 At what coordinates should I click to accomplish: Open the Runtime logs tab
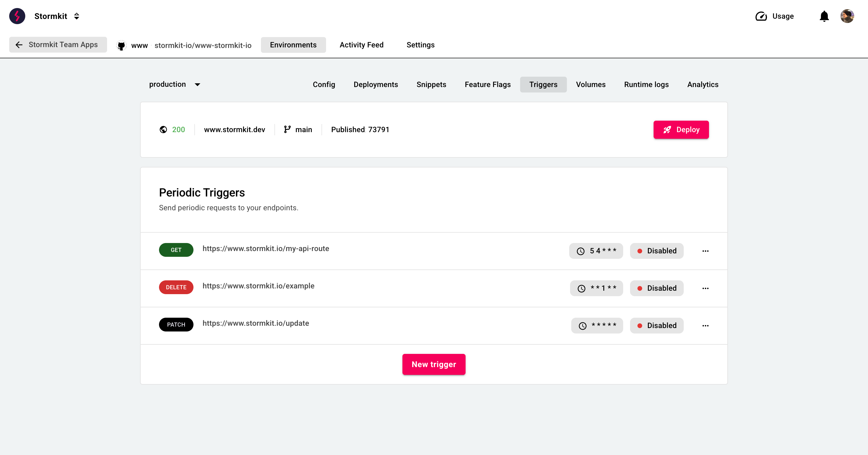pos(646,84)
